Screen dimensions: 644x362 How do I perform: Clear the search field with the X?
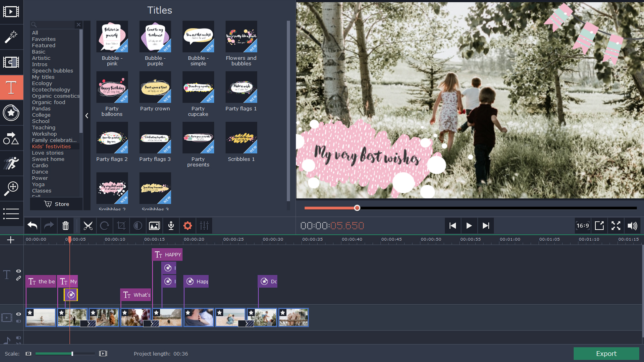coord(78,24)
